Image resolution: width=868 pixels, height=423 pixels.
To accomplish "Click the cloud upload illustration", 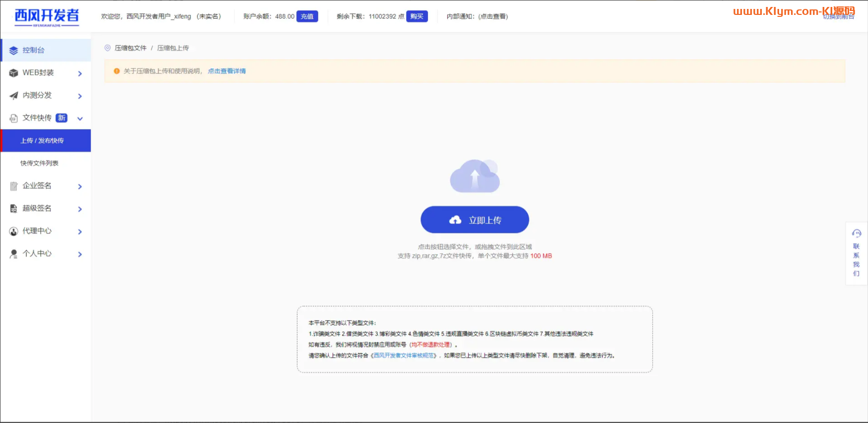I will [x=475, y=176].
